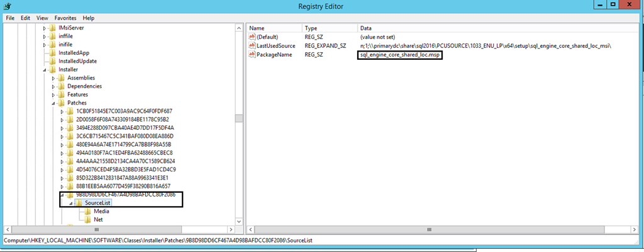Open the Edit menu
Image resolution: width=644 pixels, height=252 pixels.
click(26, 18)
